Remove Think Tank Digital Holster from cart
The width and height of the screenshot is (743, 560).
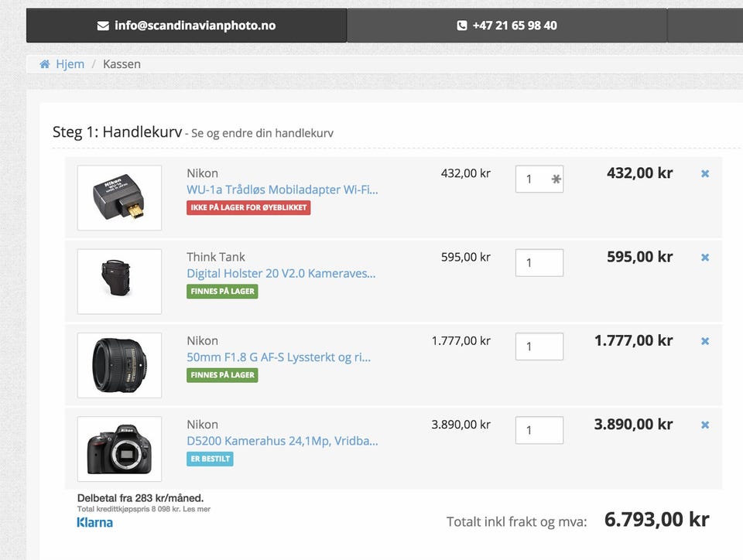[705, 258]
